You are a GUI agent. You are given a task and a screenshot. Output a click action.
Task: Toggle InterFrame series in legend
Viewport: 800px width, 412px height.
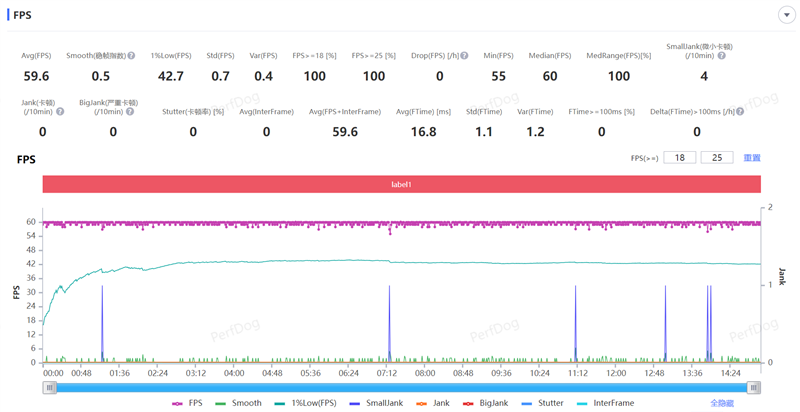pyautogui.click(x=605, y=403)
